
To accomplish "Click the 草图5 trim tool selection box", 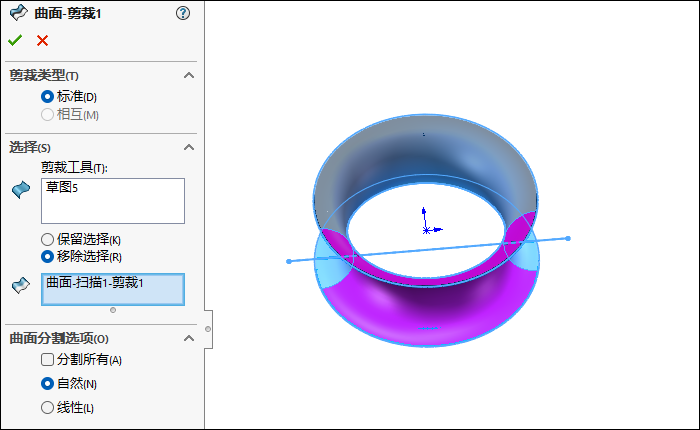I will coord(113,201).
